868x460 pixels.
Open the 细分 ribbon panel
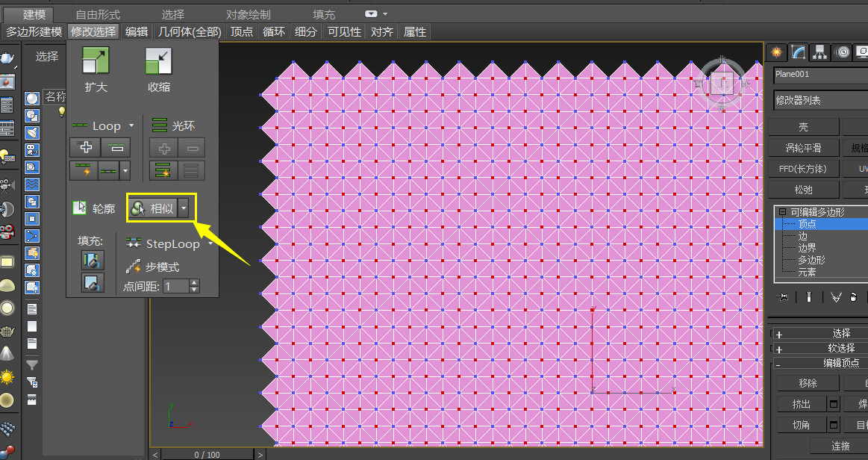pyautogui.click(x=305, y=31)
